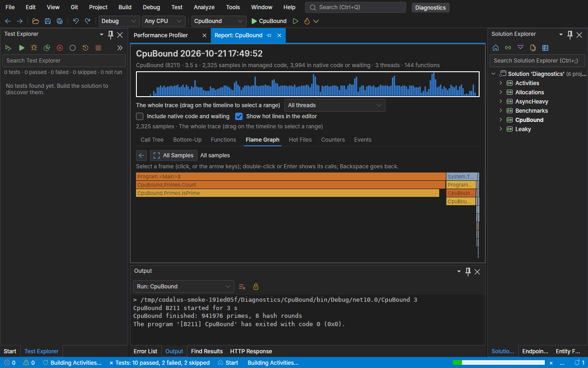Run all tests in Test Explorer
Viewport: 588px width, 368px height.
pos(8,48)
